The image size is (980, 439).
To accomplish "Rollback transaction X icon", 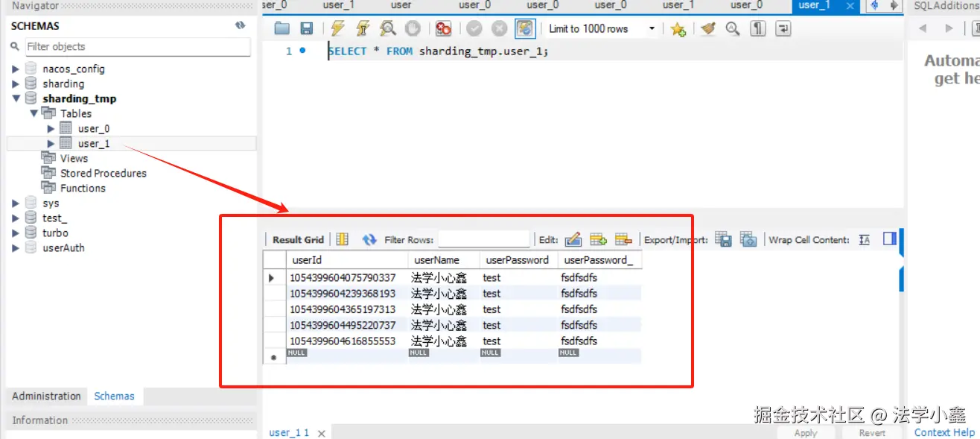I will (499, 28).
